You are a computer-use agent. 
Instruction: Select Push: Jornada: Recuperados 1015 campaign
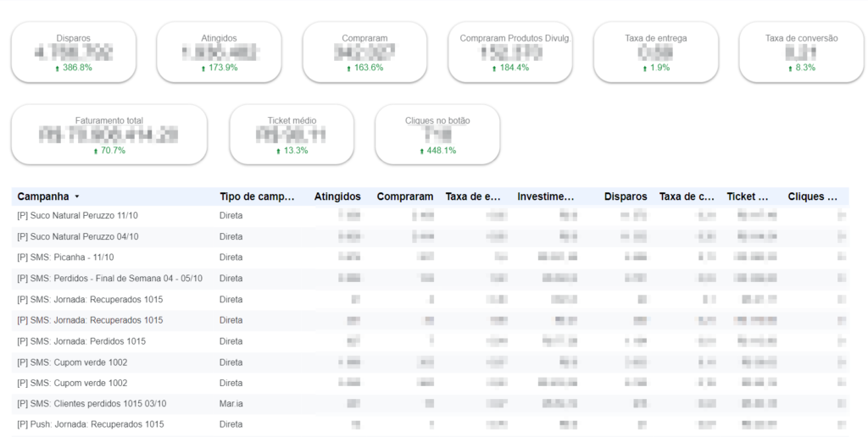[x=91, y=424]
